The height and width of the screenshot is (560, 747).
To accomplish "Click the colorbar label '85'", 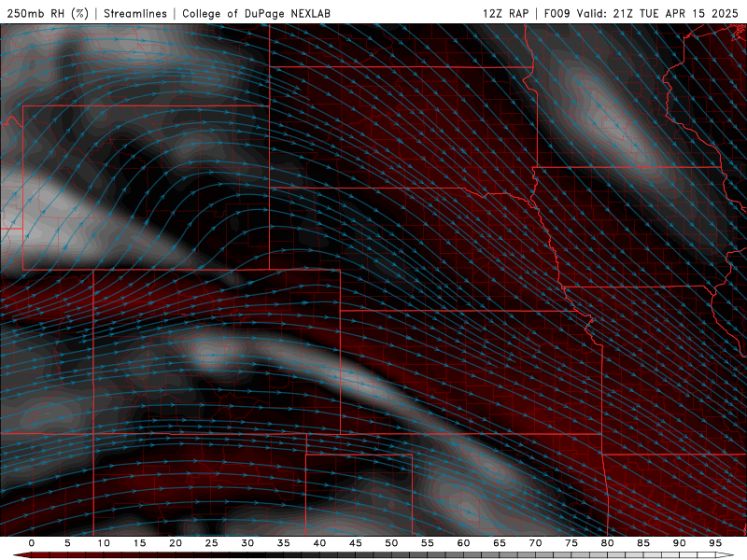I will tap(643, 543).
